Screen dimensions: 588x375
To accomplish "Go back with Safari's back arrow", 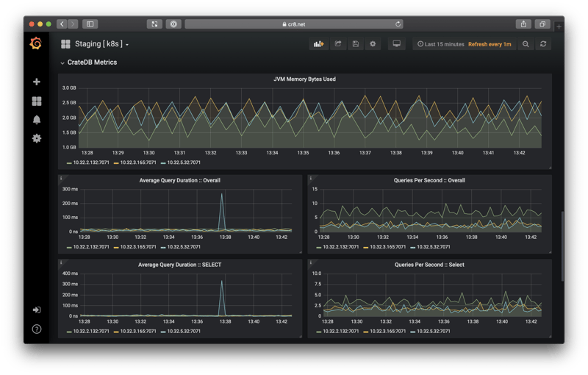I will pyautogui.click(x=62, y=24).
